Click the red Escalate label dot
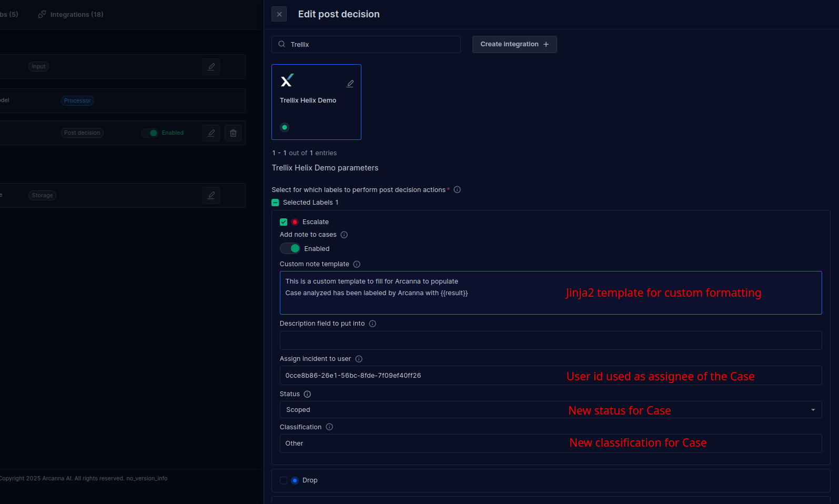Screen dimensions: 839x504 [x=295, y=222]
